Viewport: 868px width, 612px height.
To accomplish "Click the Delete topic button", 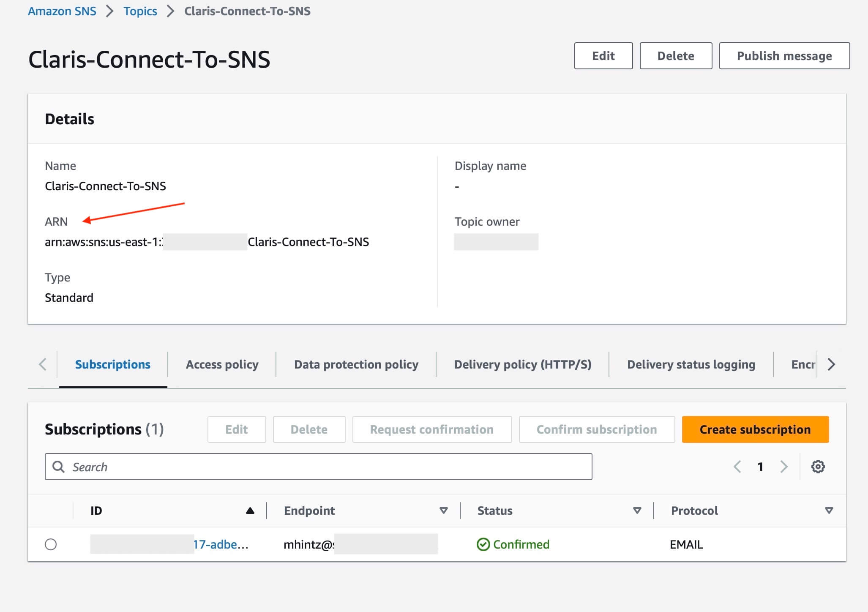I will (x=675, y=56).
